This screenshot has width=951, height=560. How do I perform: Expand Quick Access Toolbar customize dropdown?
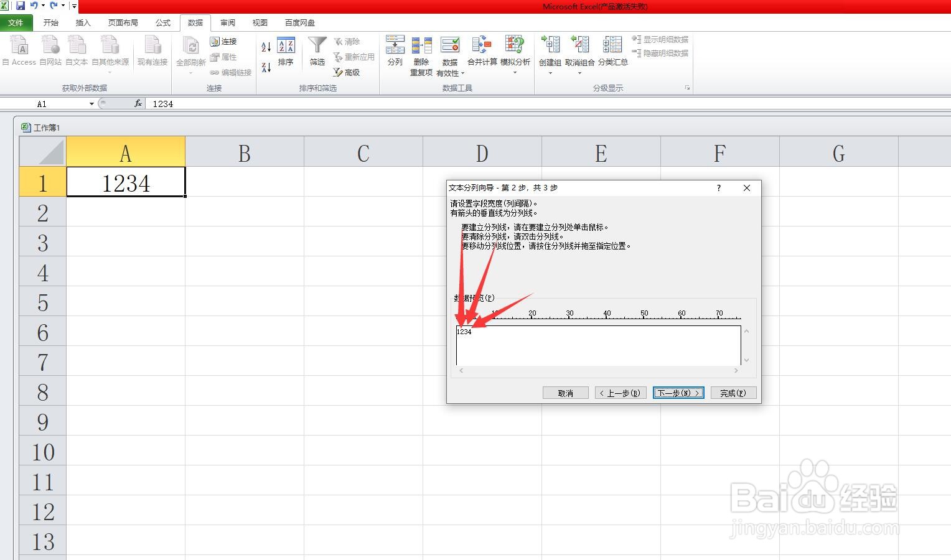tap(74, 6)
